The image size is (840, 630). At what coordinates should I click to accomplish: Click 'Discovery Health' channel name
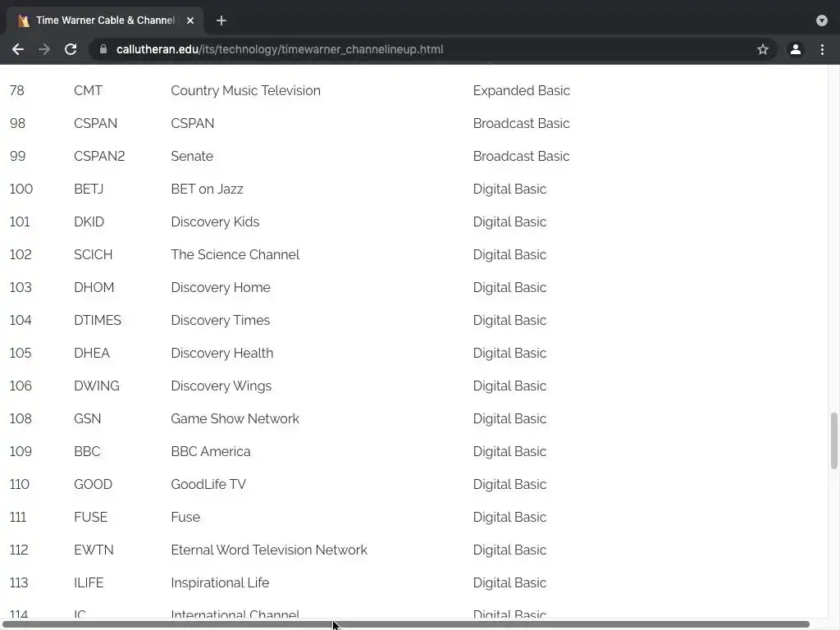pos(221,353)
